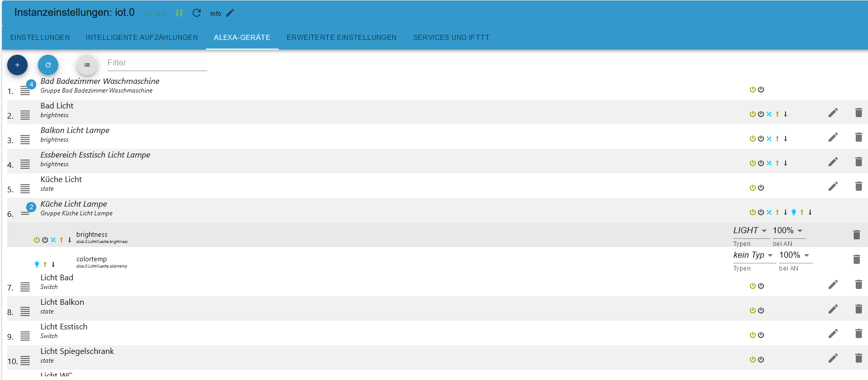The image size is (868, 380).
Task: Expand the Licht Bad row handle
Action: 25,287
